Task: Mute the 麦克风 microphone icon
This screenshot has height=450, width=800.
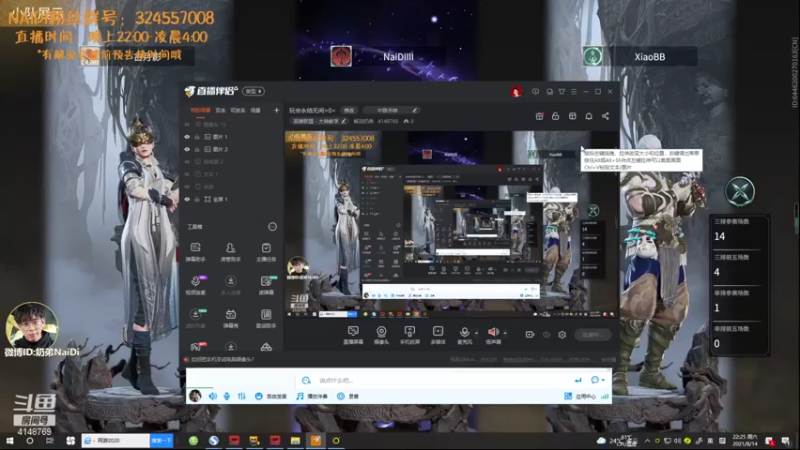Action: pos(464,333)
